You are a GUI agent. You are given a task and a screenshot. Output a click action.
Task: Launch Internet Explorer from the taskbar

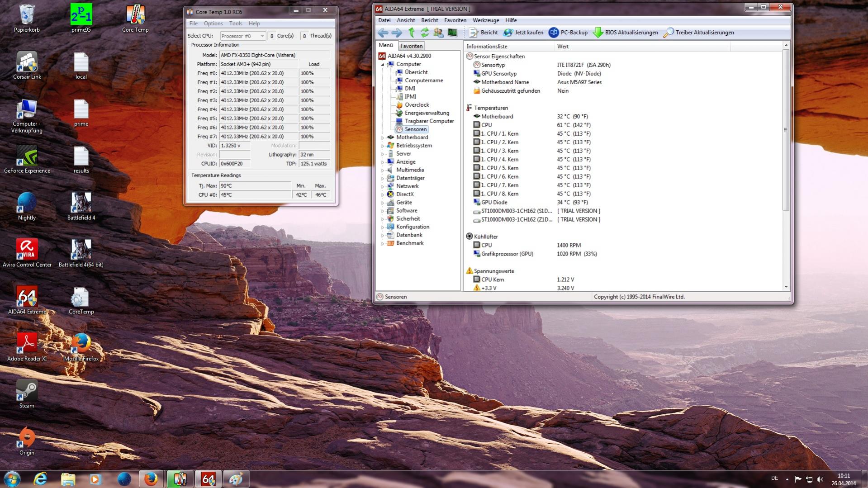pyautogui.click(x=41, y=479)
